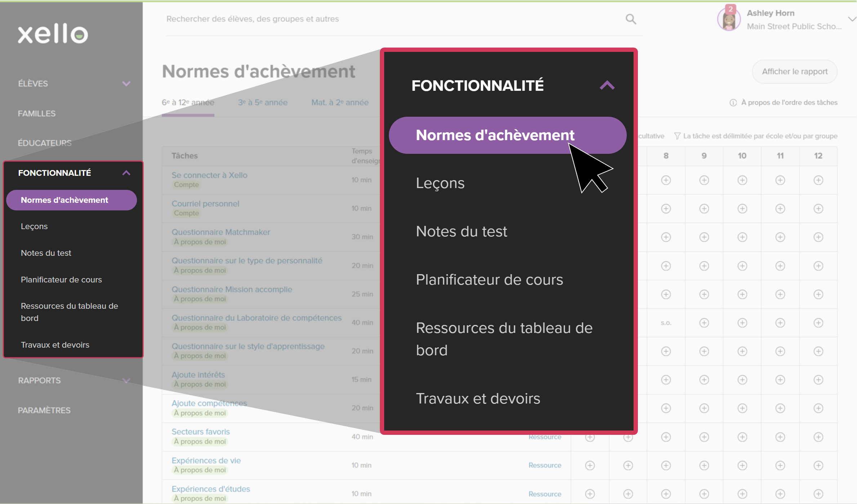Add Ajoute intérêts to grade 11

coord(780,380)
